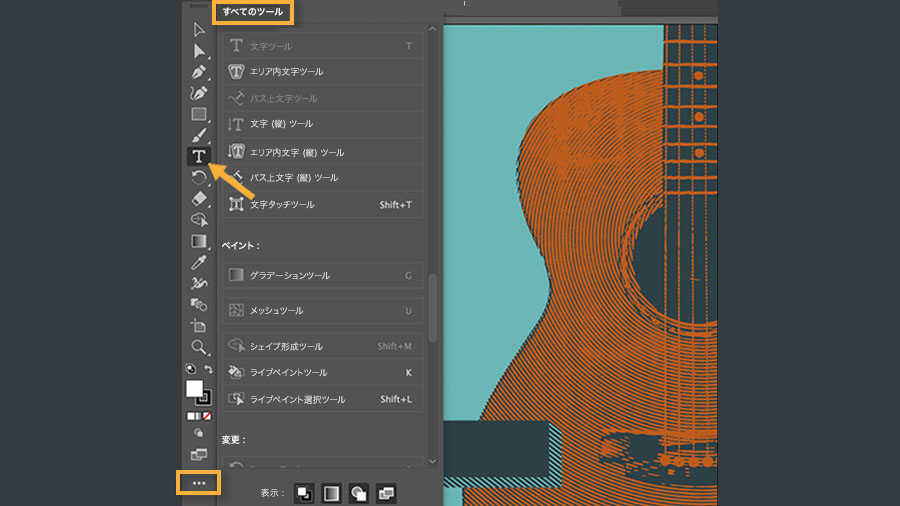Click the すべてのツール panel title

(x=253, y=11)
